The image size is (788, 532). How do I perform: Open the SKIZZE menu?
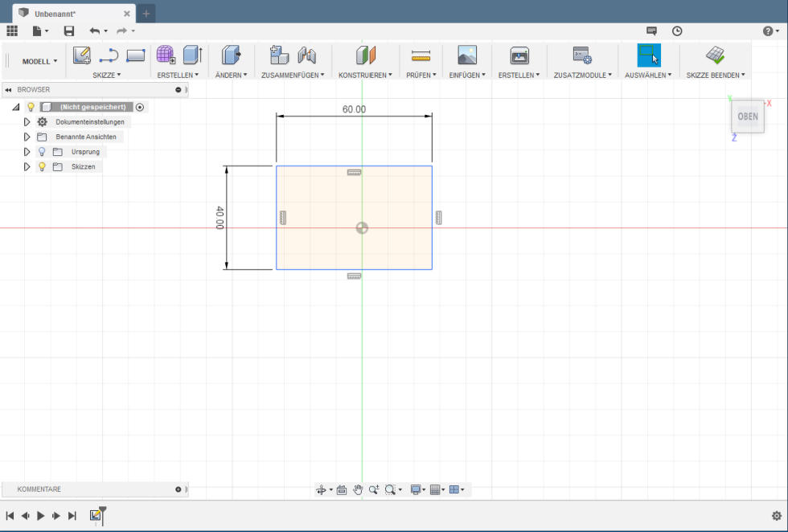point(106,75)
